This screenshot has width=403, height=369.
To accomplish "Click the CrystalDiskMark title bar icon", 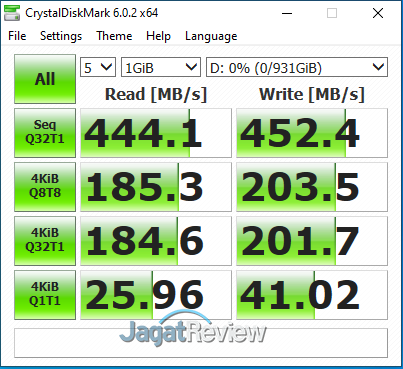I will tap(12, 13).
